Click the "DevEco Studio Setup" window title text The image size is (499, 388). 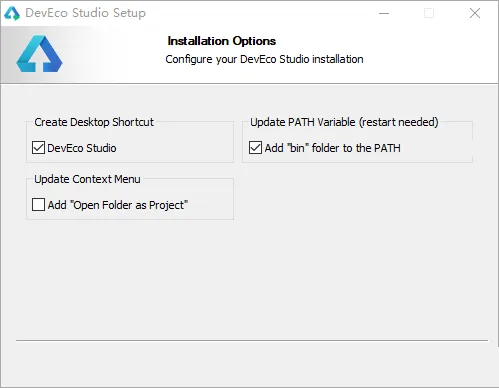85,13
